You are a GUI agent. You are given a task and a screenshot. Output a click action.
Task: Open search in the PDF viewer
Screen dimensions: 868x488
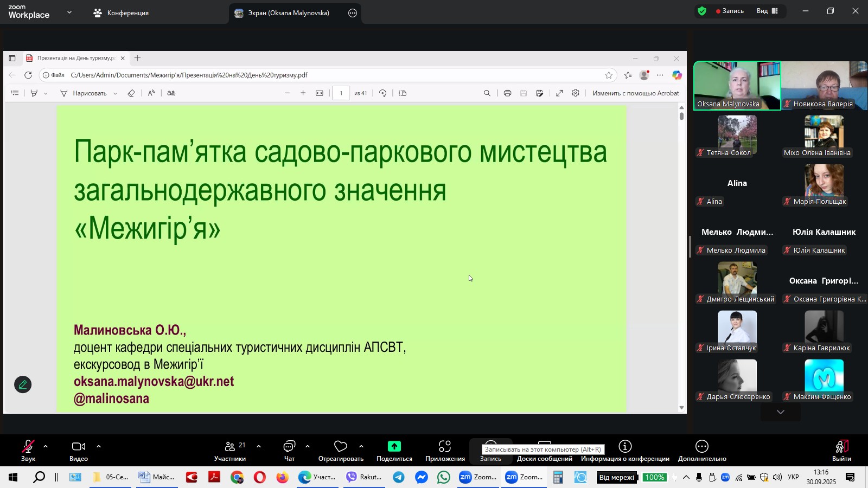tap(488, 93)
